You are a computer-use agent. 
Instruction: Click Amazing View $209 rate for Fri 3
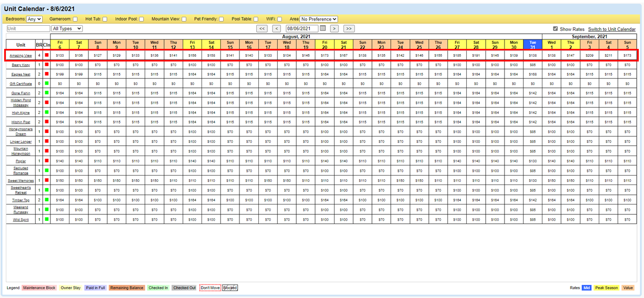[590, 55]
